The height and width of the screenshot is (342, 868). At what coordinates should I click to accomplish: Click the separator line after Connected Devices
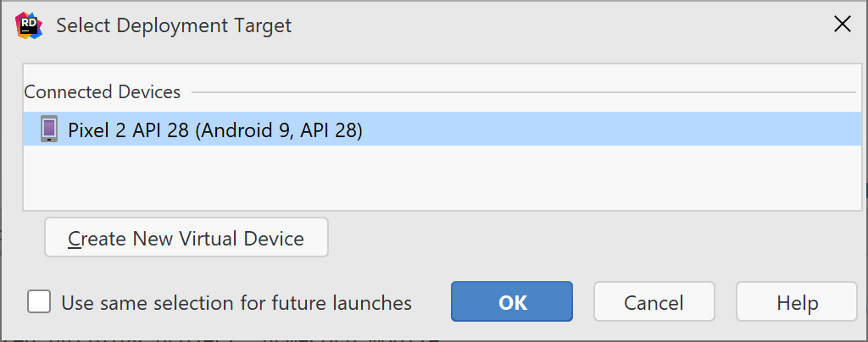pos(524,92)
